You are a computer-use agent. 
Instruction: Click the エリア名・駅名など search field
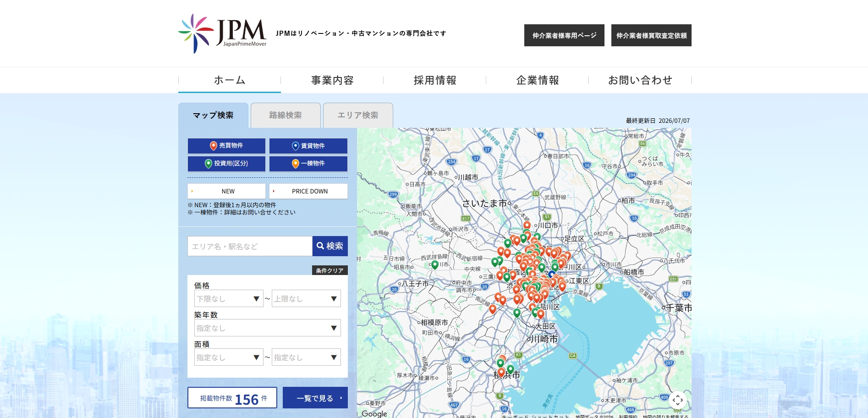(250, 246)
